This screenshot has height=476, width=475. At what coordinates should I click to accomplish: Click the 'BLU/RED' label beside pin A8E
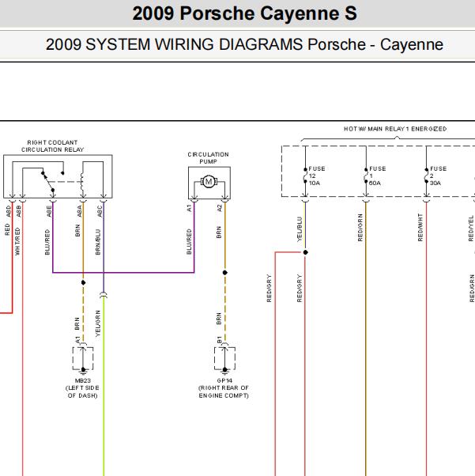47,242
